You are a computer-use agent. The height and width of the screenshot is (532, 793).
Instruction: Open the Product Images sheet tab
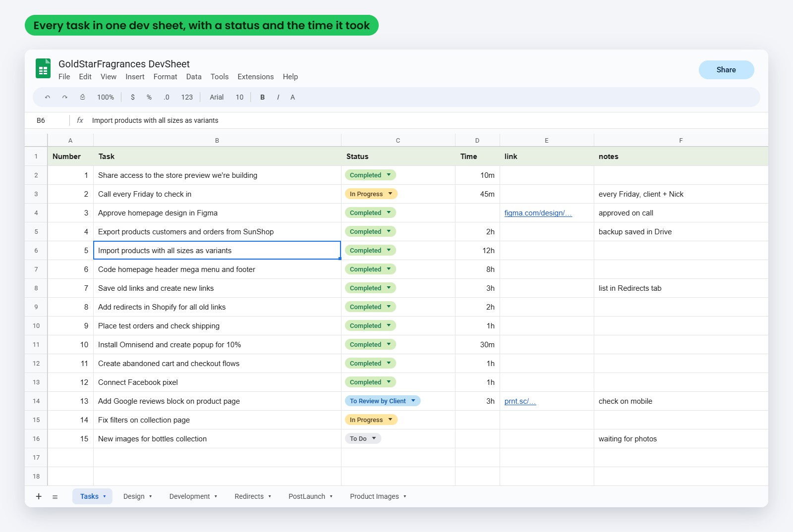[x=378, y=496]
